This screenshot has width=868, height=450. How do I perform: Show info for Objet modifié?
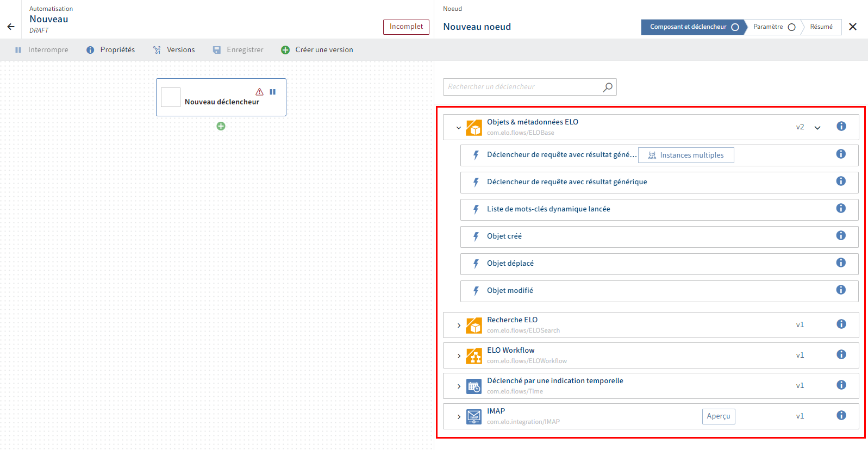click(841, 290)
